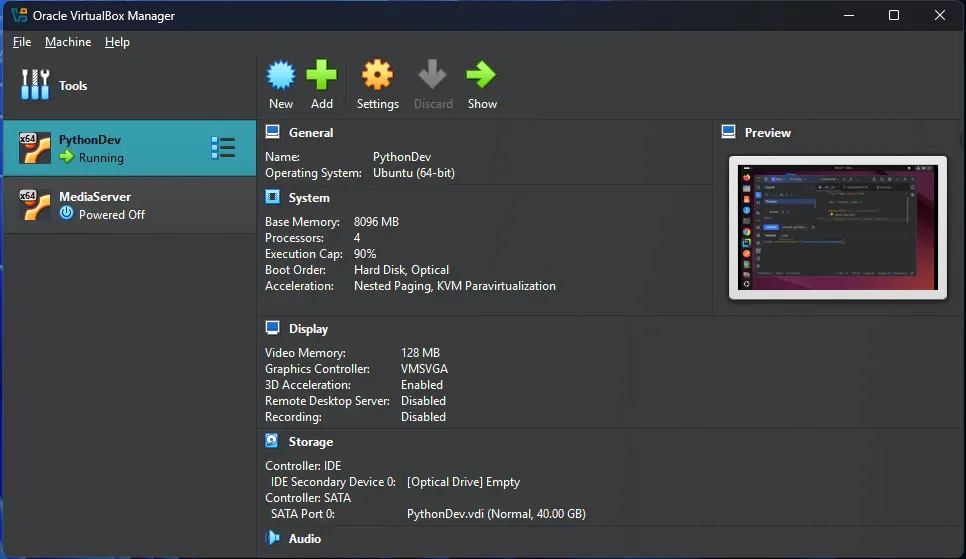Open PythonDev machine tools list icon
Screen dimensions: 966x559
click(223, 148)
